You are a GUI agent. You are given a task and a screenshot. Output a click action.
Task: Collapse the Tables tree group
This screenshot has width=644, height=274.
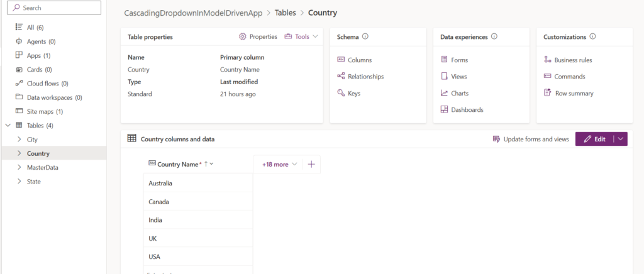8,126
